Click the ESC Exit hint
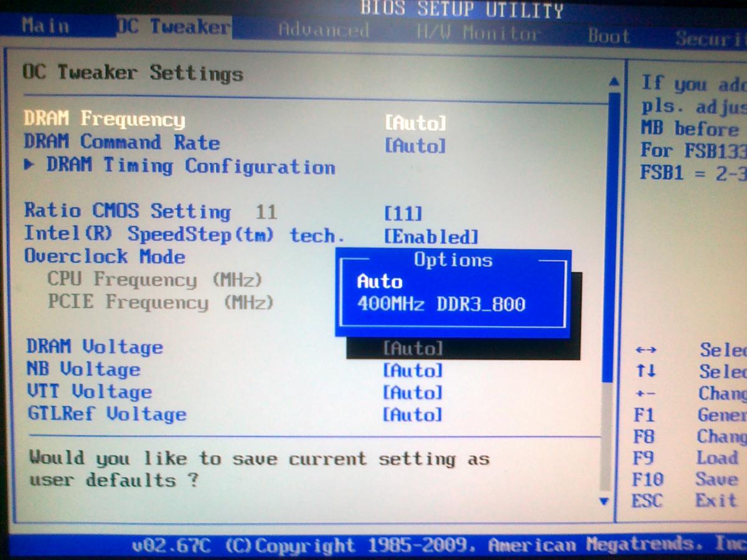This screenshot has height=560, width=747. pyautogui.click(x=684, y=501)
